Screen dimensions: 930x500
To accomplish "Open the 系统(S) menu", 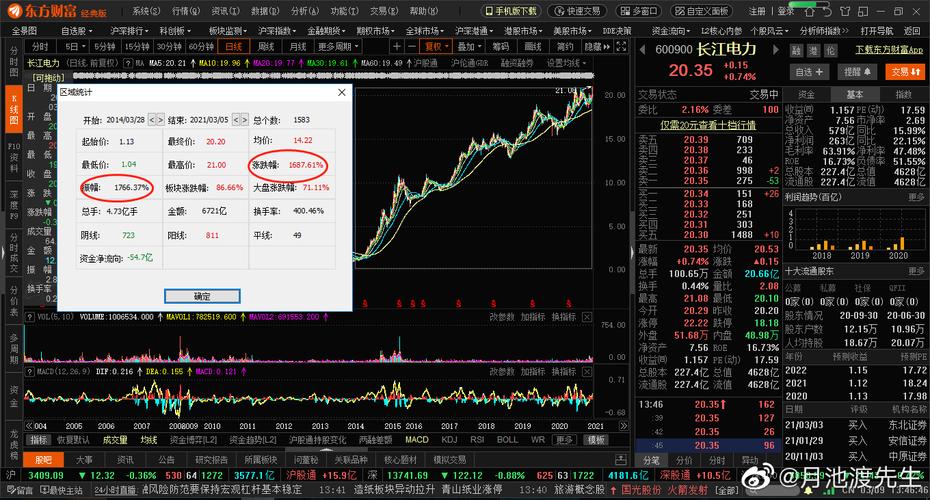I will (146, 11).
